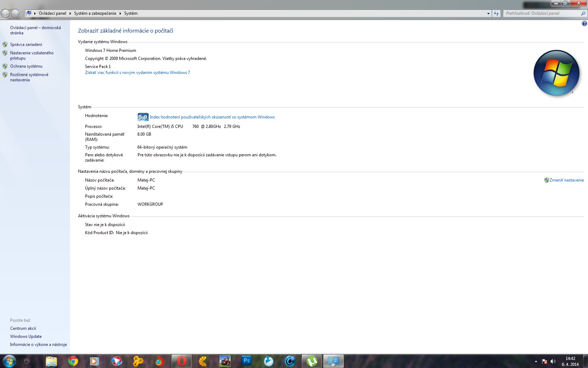Click the Control Panel icon in address bar
The image size is (588, 368).
click(29, 13)
